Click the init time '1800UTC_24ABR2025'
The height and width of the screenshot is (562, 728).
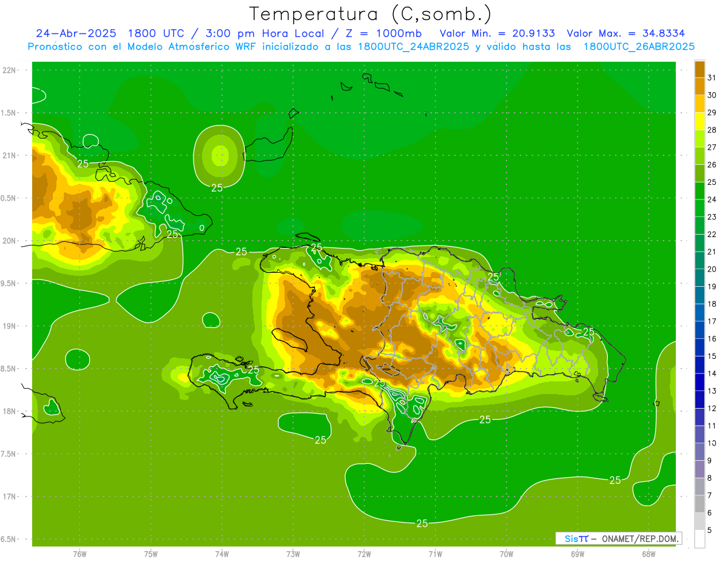tap(413, 47)
